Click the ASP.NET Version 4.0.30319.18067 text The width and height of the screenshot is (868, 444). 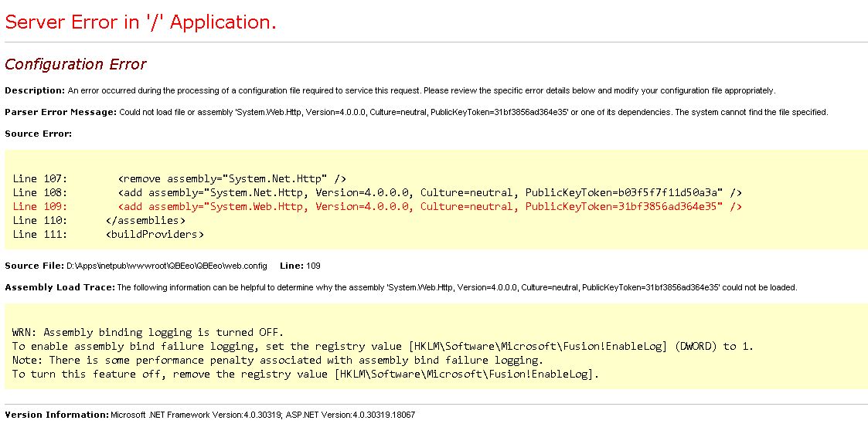(350, 415)
